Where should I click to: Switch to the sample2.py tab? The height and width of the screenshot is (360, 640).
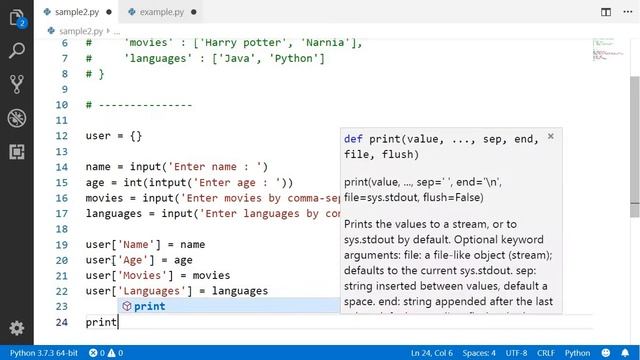point(77,12)
